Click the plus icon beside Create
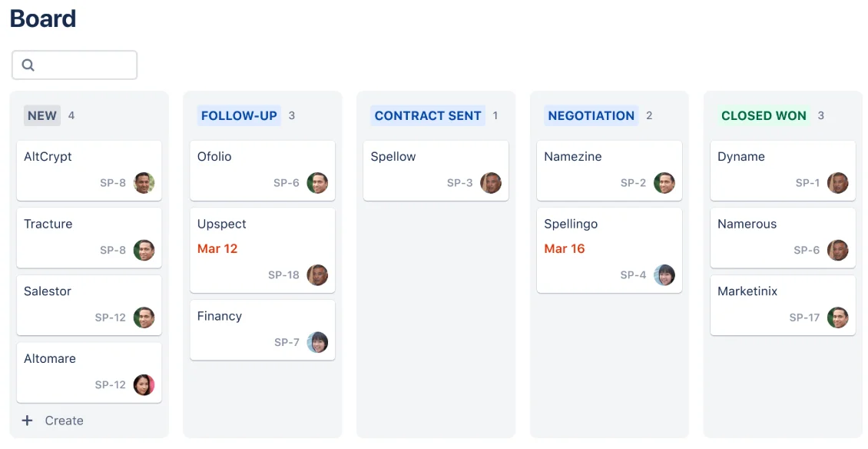The width and height of the screenshot is (868, 449). (28, 421)
